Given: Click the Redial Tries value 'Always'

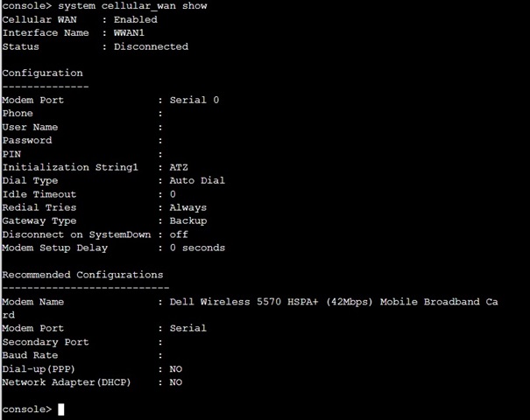Looking at the screenshot, I should click(x=188, y=207).
